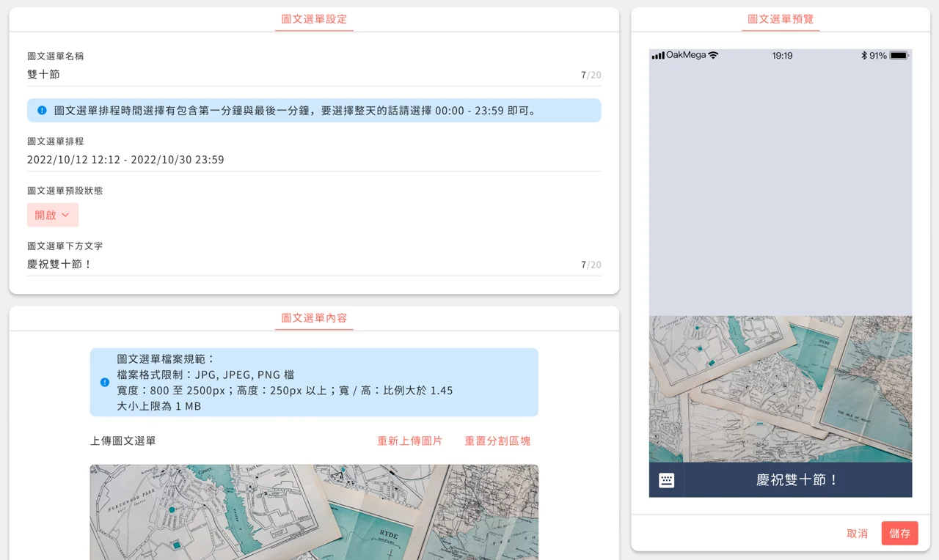
Task: Click the 圖文選單下方文字 label
Action: click(x=65, y=246)
